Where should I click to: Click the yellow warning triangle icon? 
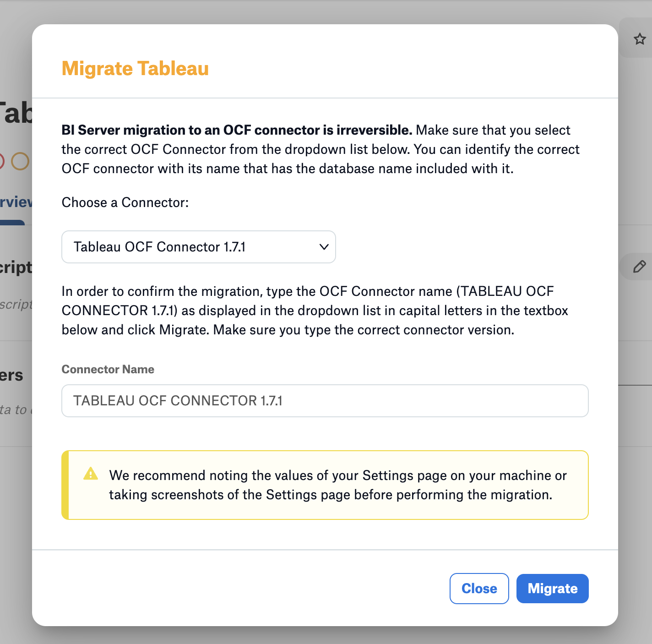coord(91,473)
